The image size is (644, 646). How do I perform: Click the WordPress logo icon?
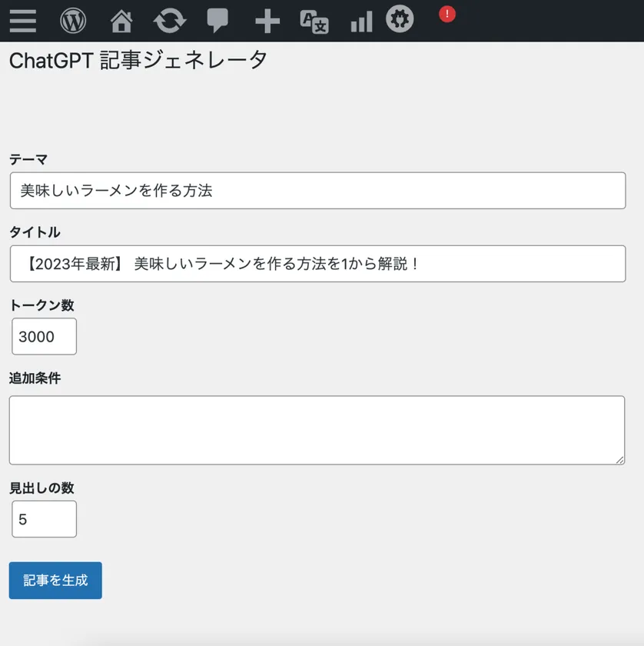tap(73, 21)
